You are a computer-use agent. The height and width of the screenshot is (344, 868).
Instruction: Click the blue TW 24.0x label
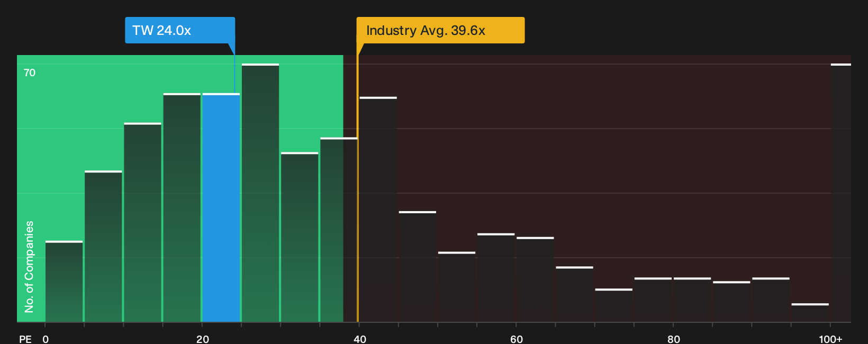tap(180, 30)
